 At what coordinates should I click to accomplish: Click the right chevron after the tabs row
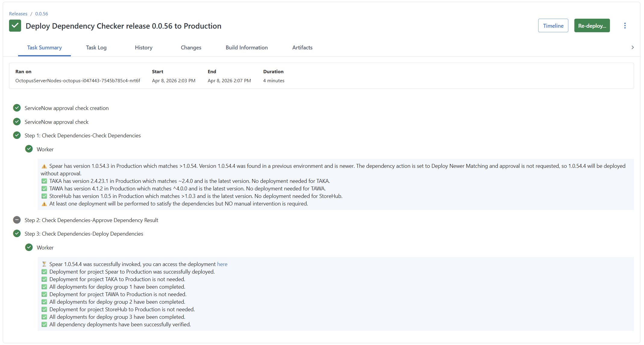[633, 47]
